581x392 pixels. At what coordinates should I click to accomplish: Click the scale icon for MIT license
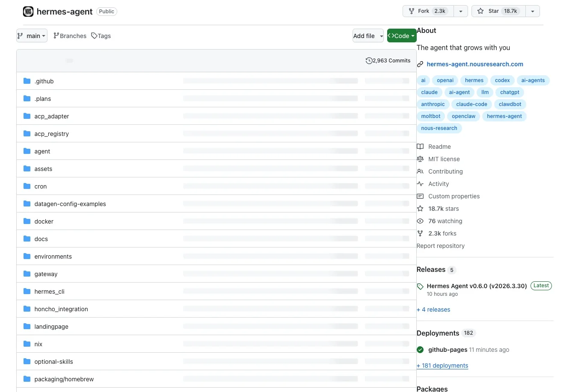[x=420, y=159]
